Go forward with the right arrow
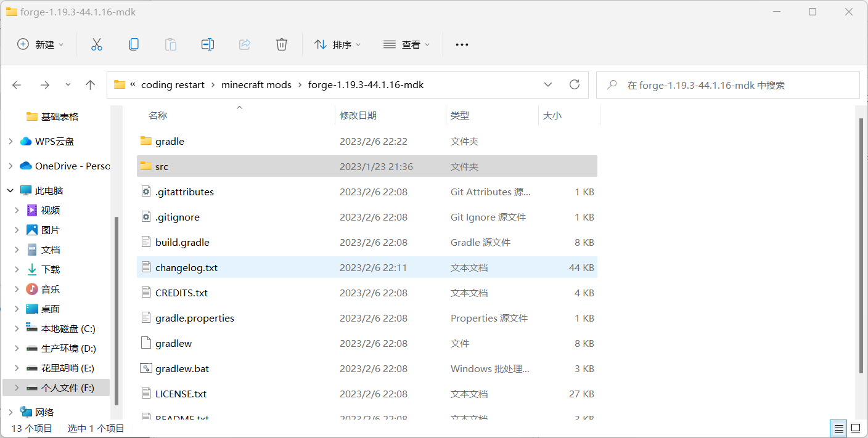This screenshot has height=438, width=868. [x=44, y=85]
